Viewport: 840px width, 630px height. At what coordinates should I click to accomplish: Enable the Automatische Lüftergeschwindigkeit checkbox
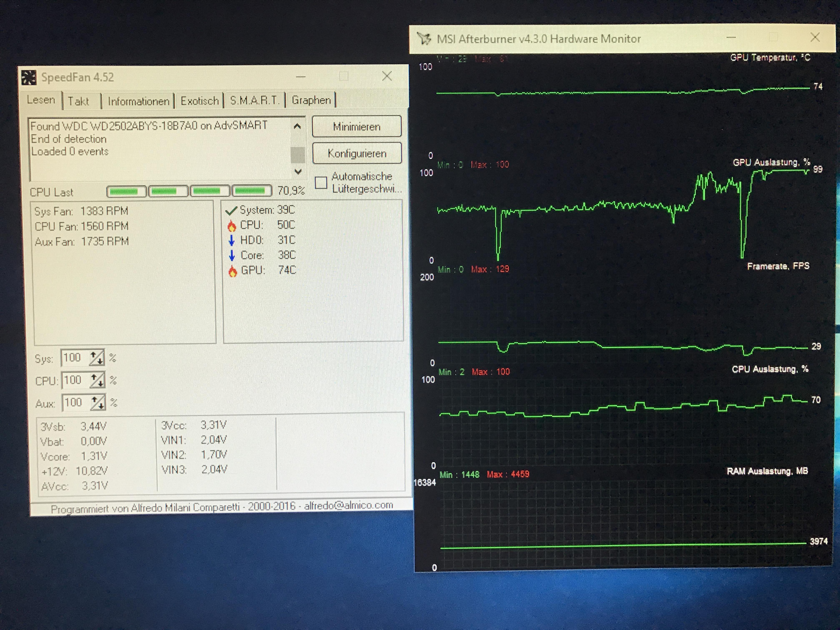321,183
